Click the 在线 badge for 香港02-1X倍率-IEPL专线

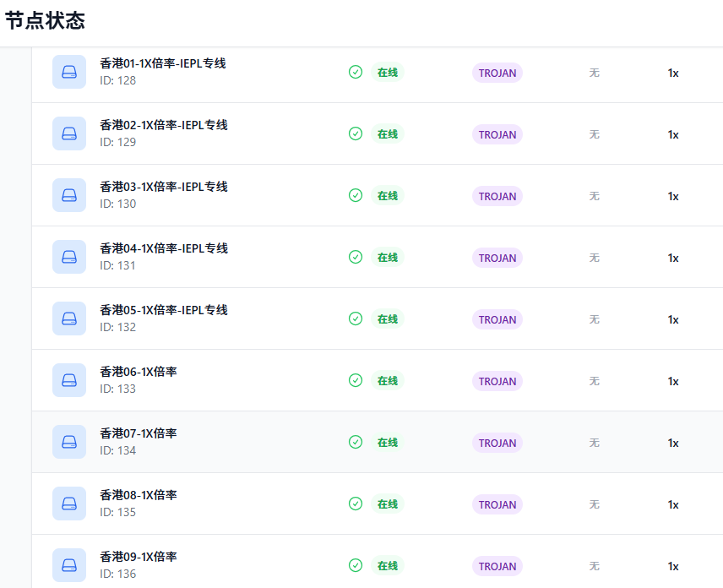(388, 134)
